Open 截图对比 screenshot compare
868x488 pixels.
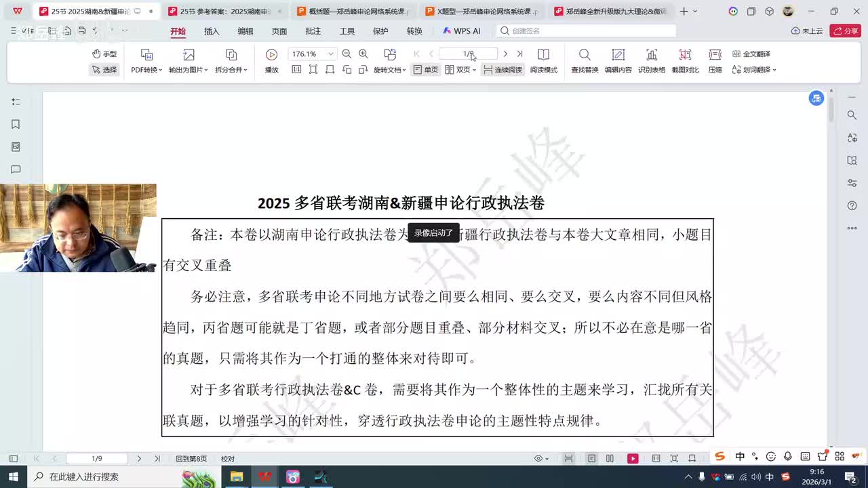(x=685, y=61)
